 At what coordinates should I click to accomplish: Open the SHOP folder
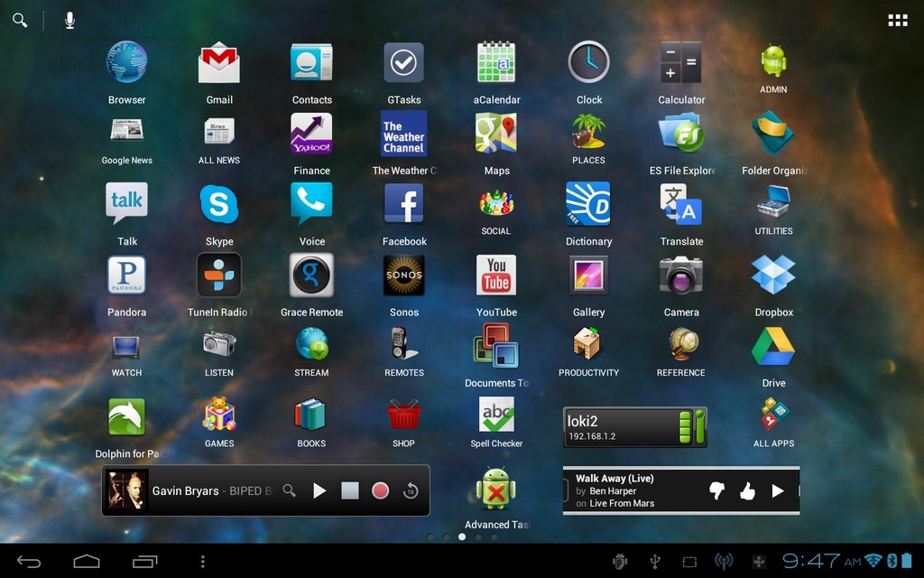tap(403, 415)
